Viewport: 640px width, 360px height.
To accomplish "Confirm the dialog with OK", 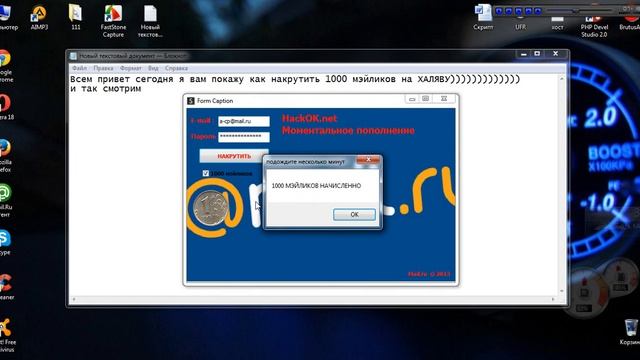I will (354, 214).
